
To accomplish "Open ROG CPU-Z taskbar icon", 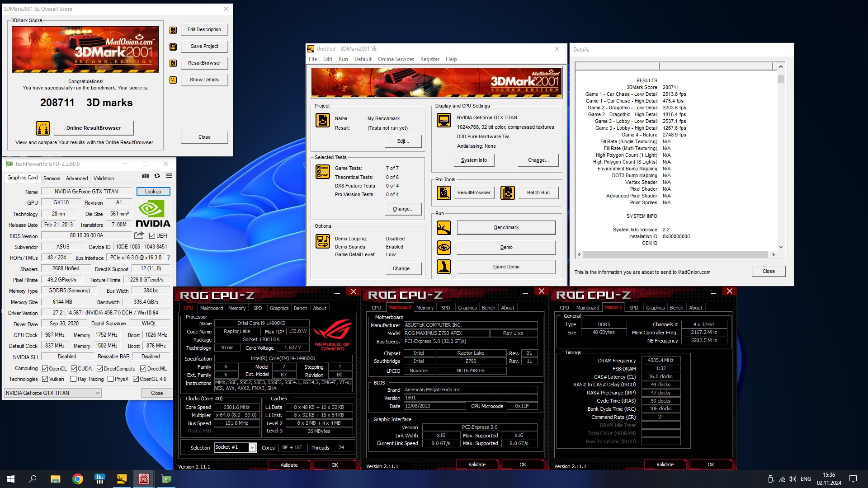I will [144, 479].
